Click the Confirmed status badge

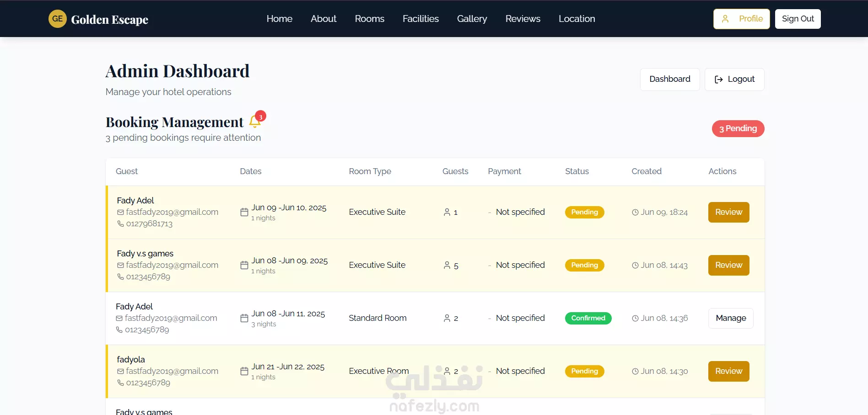click(588, 318)
